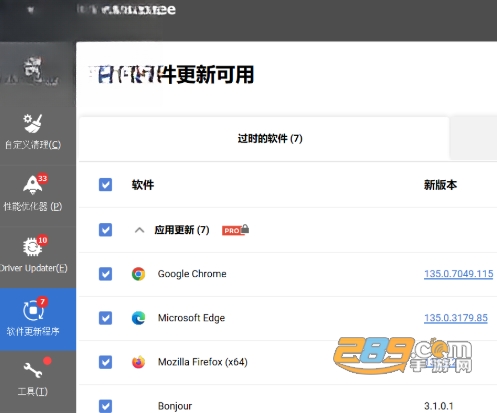Click the 应用更新 (7) group label
The width and height of the screenshot is (497, 413).
click(x=182, y=230)
